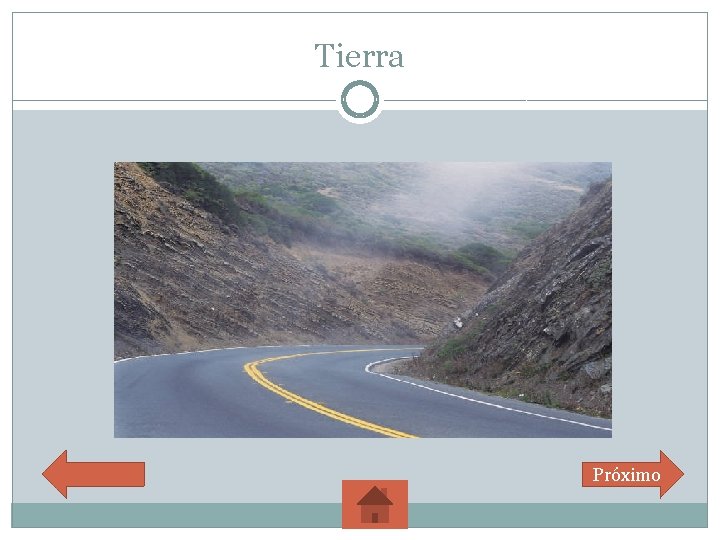Select the mountain road photo
The image size is (720, 540).
pyautogui.click(x=363, y=300)
